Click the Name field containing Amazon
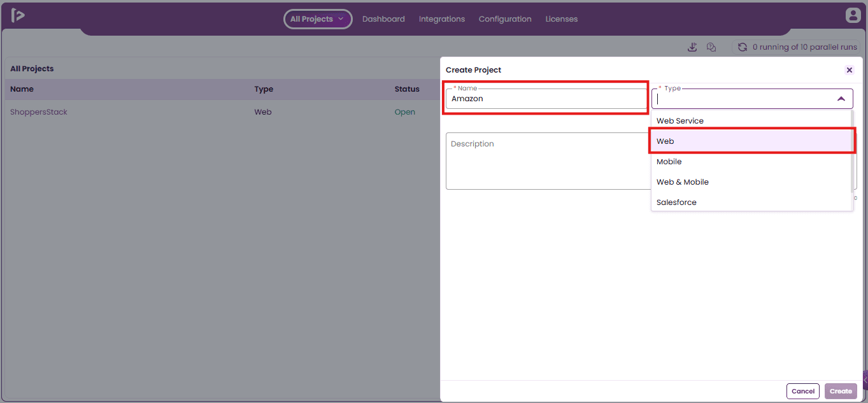This screenshot has height=403, width=868. click(546, 99)
